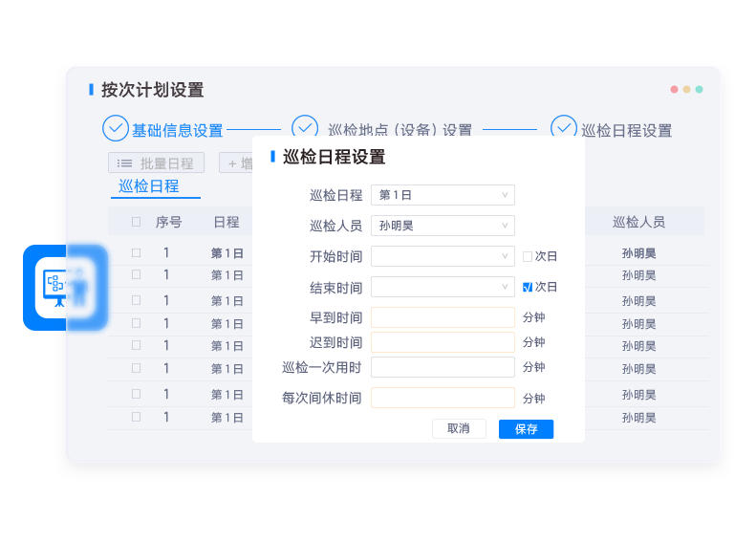Click the yellow dot window control
Image resolution: width=756 pixels, height=542 pixels.
pyautogui.click(x=686, y=89)
